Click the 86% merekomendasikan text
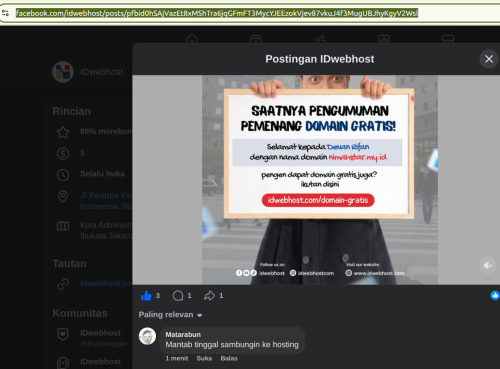The image size is (500, 369). (x=106, y=131)
